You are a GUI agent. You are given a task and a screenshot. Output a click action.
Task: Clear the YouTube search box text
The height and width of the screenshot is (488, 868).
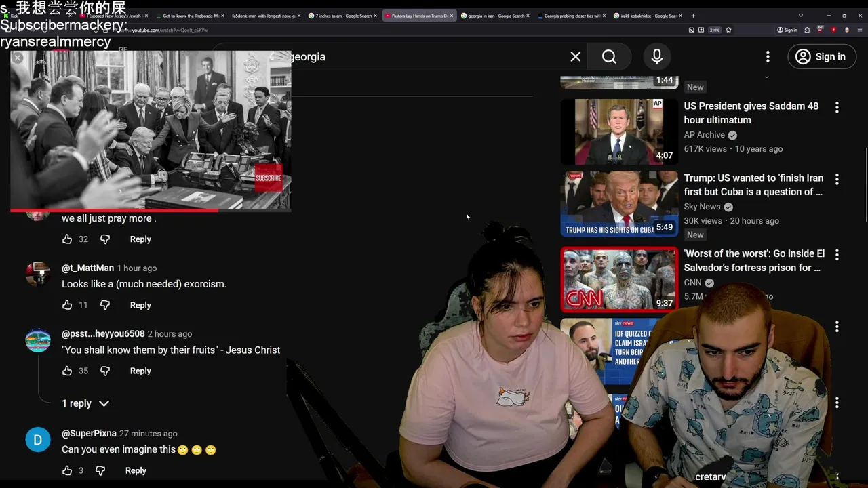point(576,57)
